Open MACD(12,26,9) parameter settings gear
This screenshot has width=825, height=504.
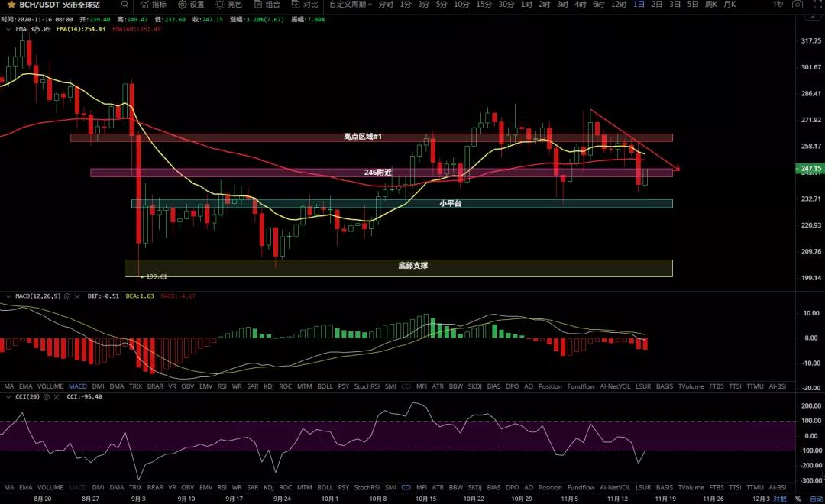point(66,298)
